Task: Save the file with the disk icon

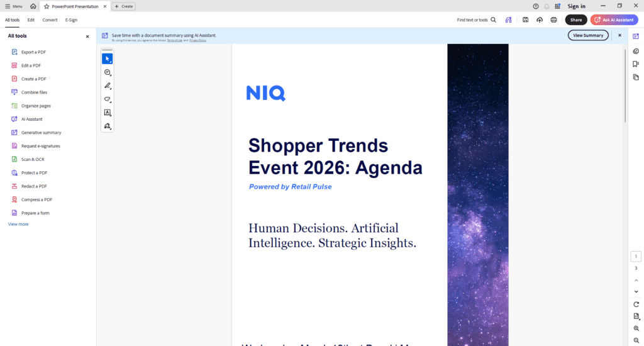Action: tap(525, 20)
